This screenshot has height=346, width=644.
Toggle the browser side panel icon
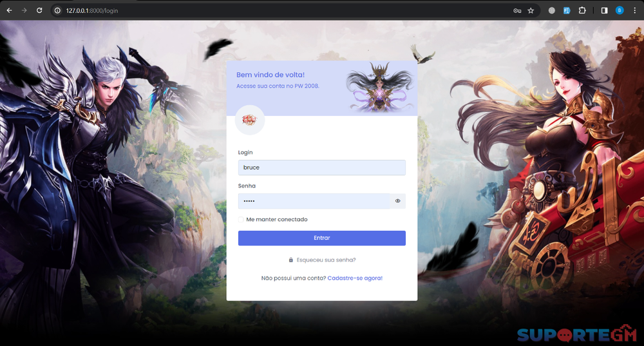click(604, 10)
